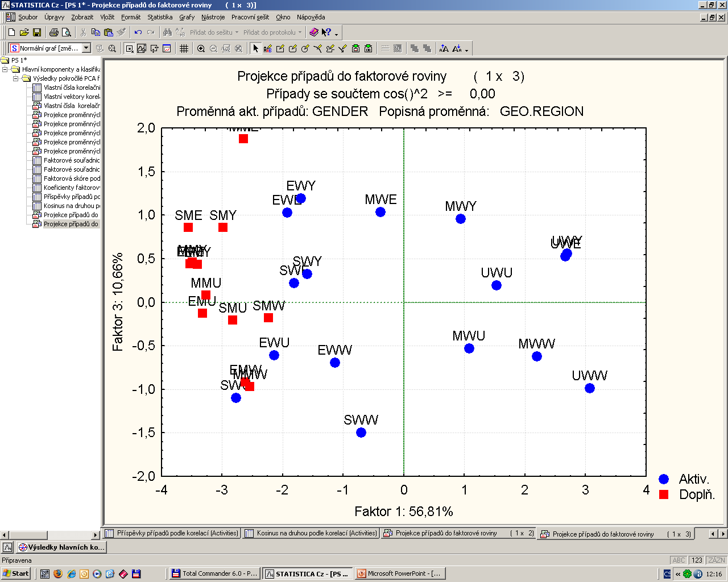Insert text with the ABC text tool

(x=268, y=48)
